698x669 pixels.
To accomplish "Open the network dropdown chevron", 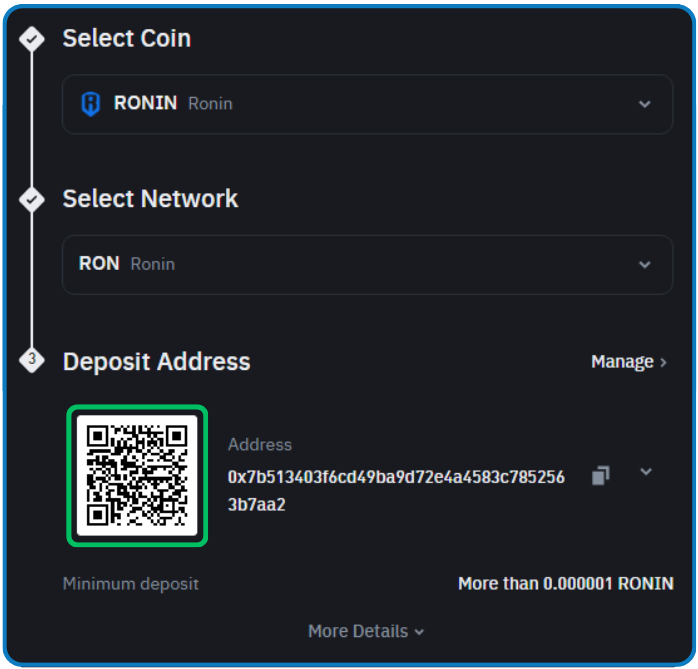I will [x=645, y=264].
